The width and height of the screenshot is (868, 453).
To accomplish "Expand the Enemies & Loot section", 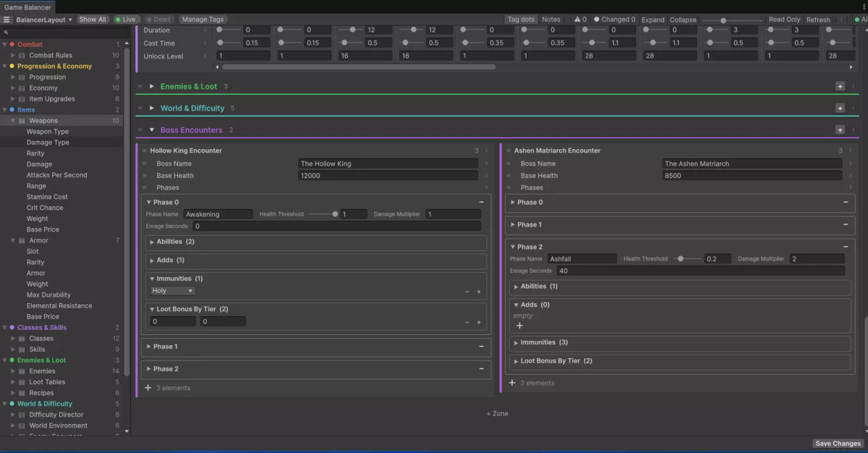I will click(152, 86).
